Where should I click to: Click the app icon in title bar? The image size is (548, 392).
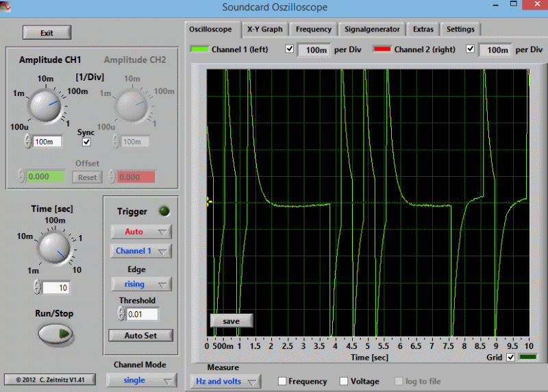point(5,6)
